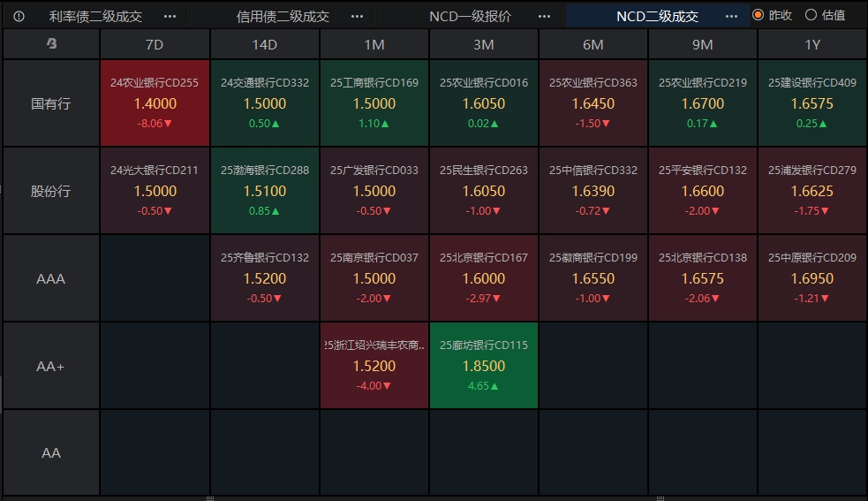Open the 25农业银行CD016 cell
868x501 pixels.
[484, 103]
